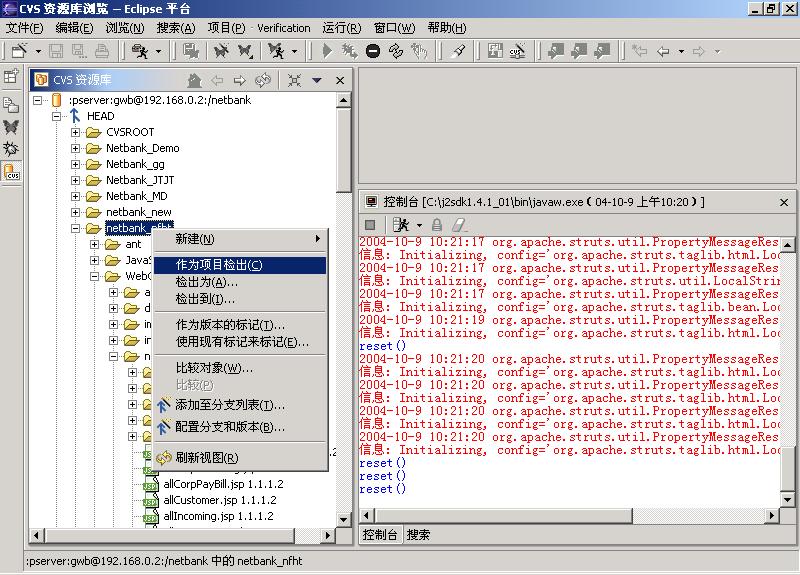Choose 配置分支和版本(B)... entry
Viewport: 800px width, 575px height.
(x=240, y=427)
